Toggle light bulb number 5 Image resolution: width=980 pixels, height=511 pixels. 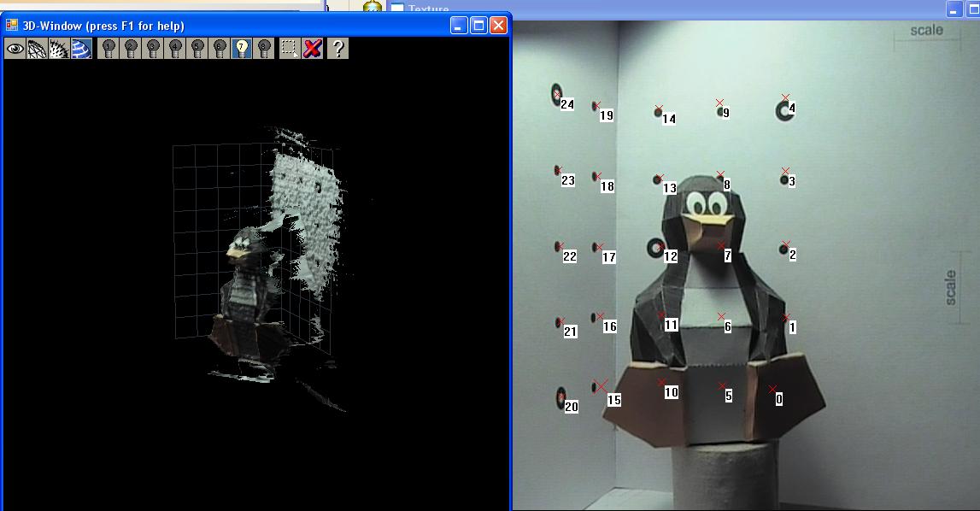(197, 48)
